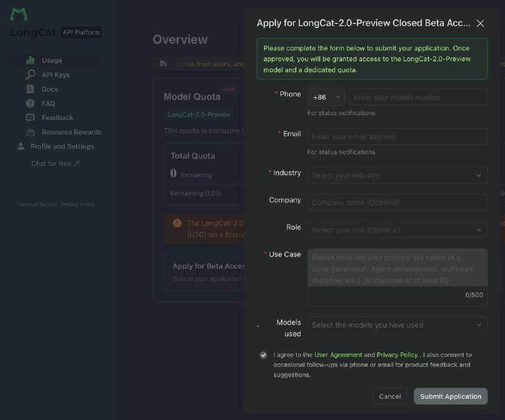Click the Submit Application button
The width and height of the screenshot is (505, 420).
(x=451, y=396)
